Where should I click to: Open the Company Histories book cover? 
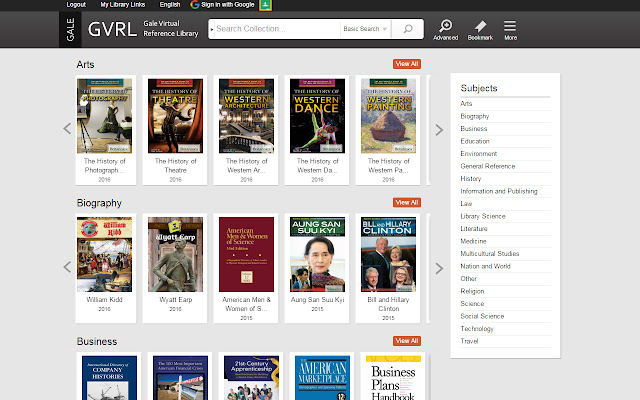[x=109, y=378]
